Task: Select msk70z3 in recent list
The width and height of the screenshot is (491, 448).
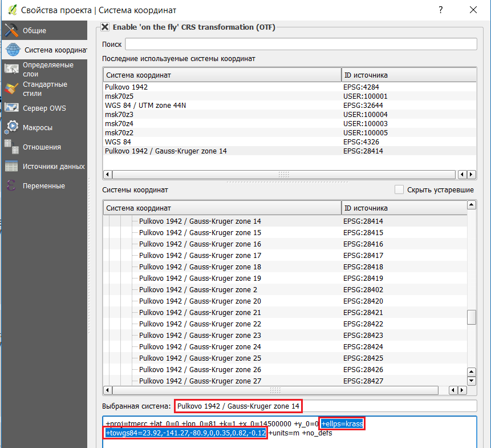Action: click(x=290, y=114)
